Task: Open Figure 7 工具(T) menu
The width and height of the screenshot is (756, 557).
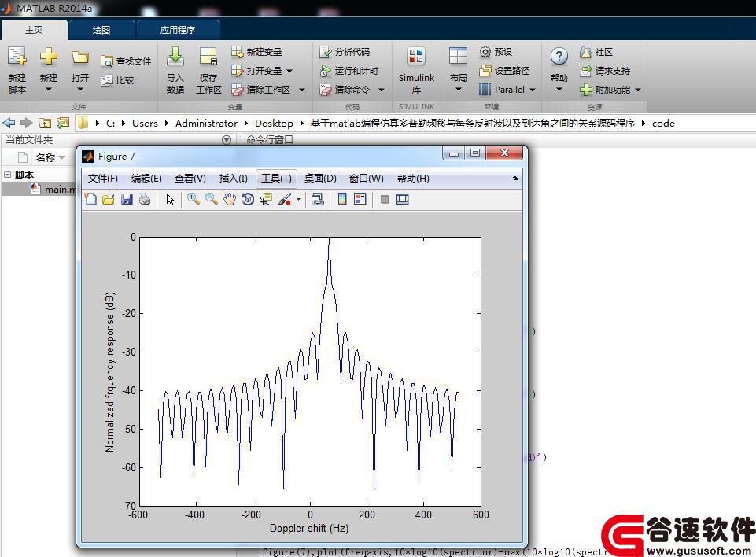Action: click(x=276, y=179)
